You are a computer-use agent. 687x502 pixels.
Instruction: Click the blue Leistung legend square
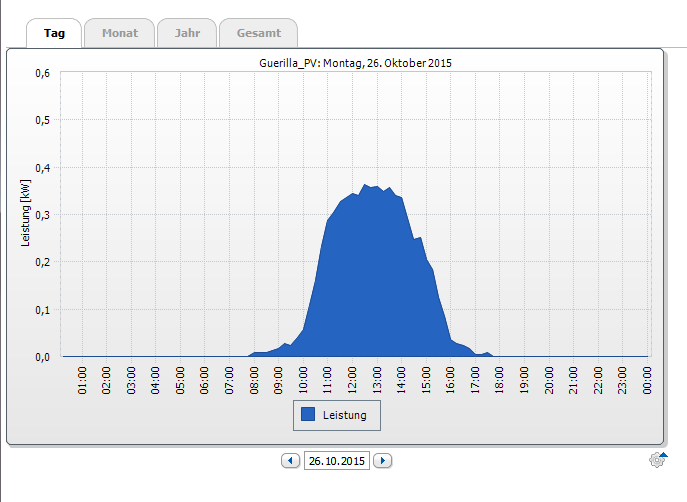(x=308, y=414)
